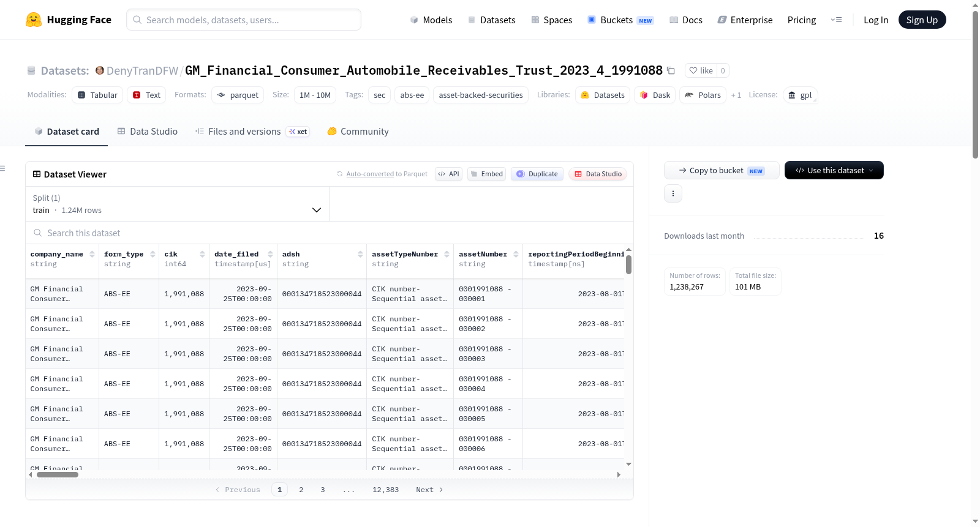Sort by company_name column icon
This screenshot has height=527, width=980.
tap(92, 254)
